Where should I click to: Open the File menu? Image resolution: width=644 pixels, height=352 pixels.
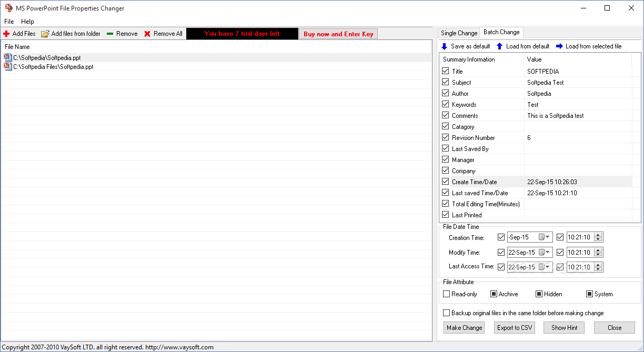[x=9, y=22]
